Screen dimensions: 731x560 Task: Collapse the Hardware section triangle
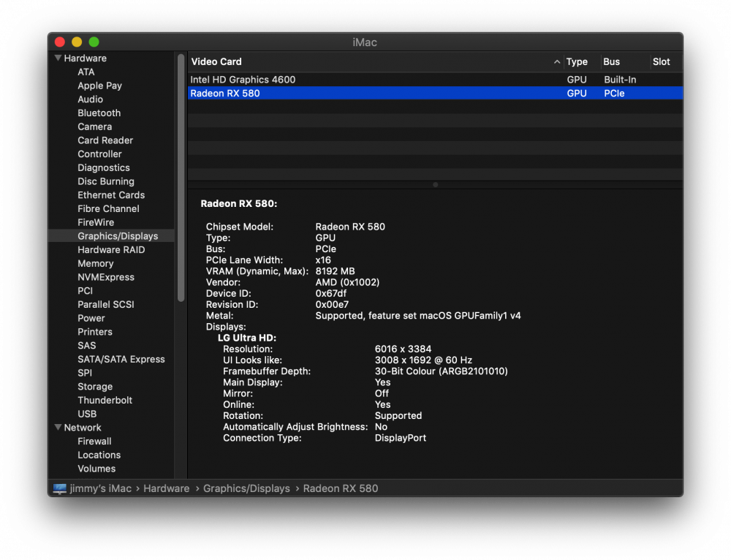coord(58,58)
